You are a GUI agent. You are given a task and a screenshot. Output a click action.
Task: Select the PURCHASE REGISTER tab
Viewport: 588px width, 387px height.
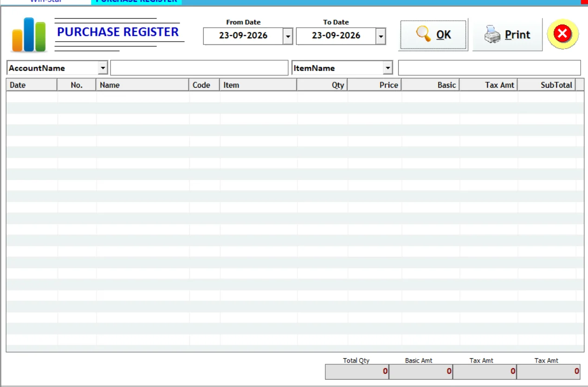click(x=136, y=1)
